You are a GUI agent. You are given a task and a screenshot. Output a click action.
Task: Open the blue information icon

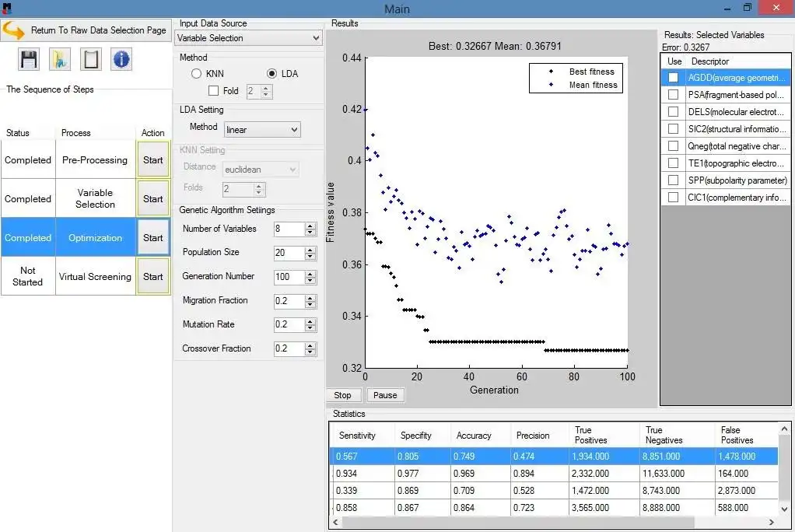121,59
